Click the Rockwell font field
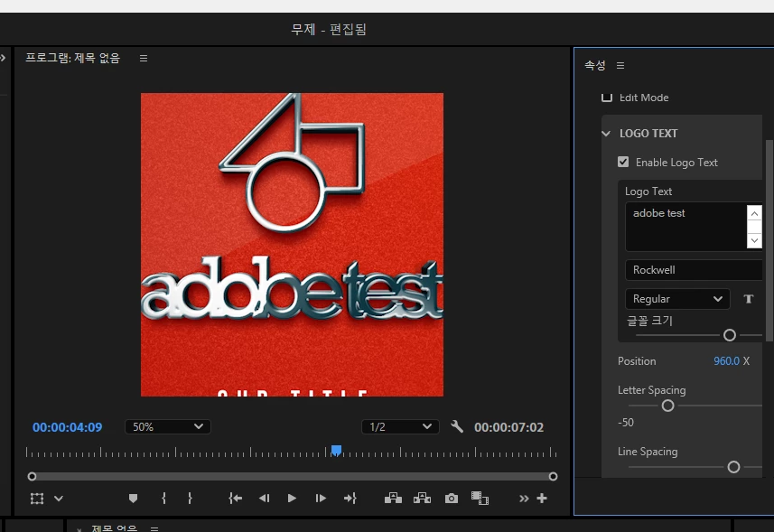Screen dimensions: 774x532 click(694, 270)
